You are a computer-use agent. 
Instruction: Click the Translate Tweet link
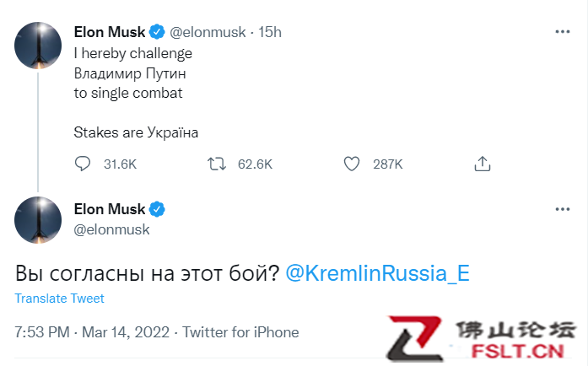pyautogui.click(x=59, y=299)
